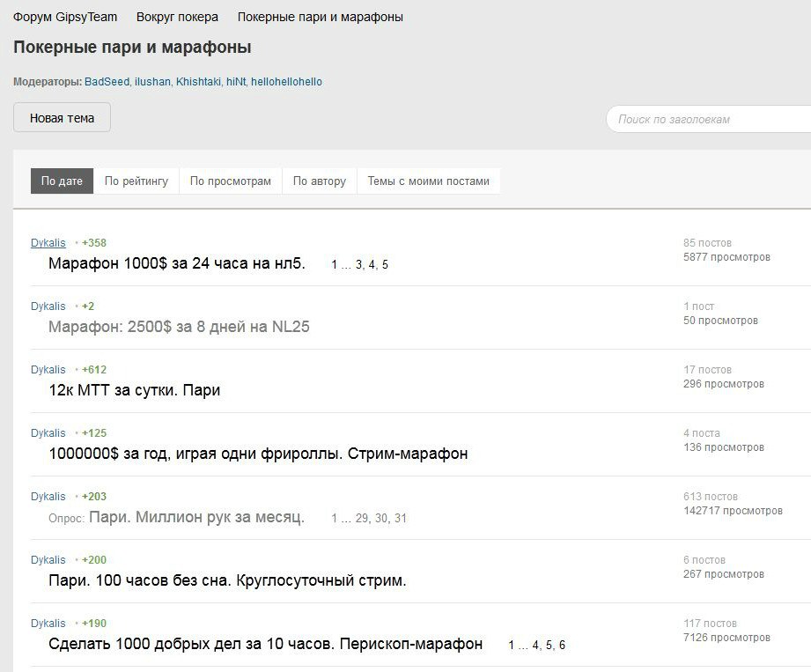Open topic 'Марафон: 2500$ за 8 дней на NL25'
Image resolution: width=811 pixels, height=672 pixels.
click(179, 327)
